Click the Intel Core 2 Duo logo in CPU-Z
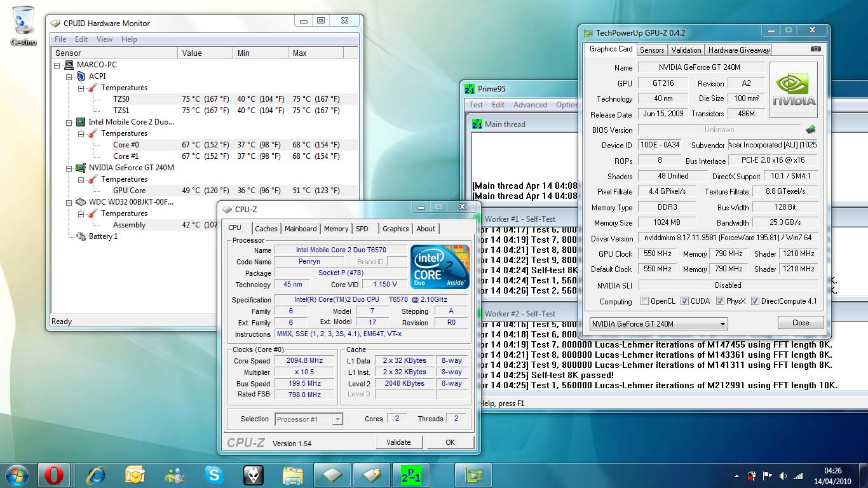 click(440, 266)
